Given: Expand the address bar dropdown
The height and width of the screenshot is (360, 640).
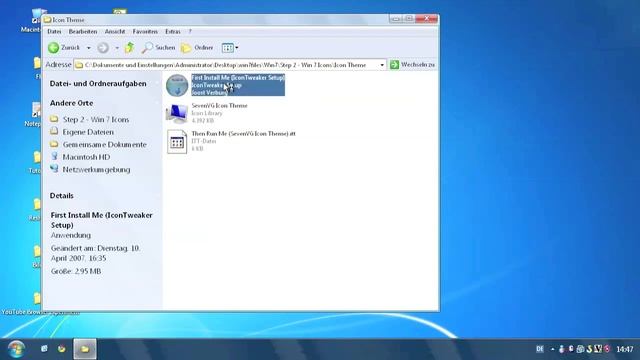Looking at the screenshot, I should click(x=382, y=65).
